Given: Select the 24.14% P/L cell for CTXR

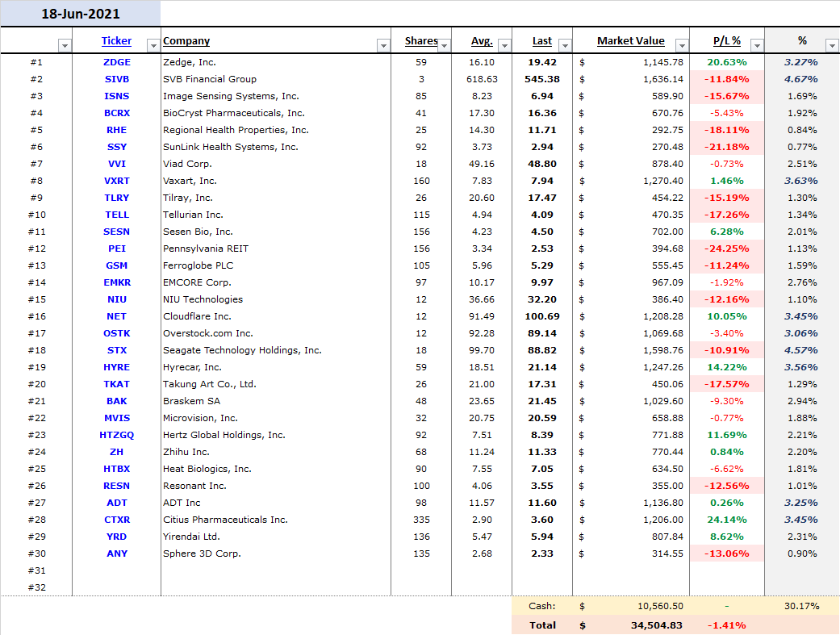Looking at the screenshot, I should tap(727, 520).
